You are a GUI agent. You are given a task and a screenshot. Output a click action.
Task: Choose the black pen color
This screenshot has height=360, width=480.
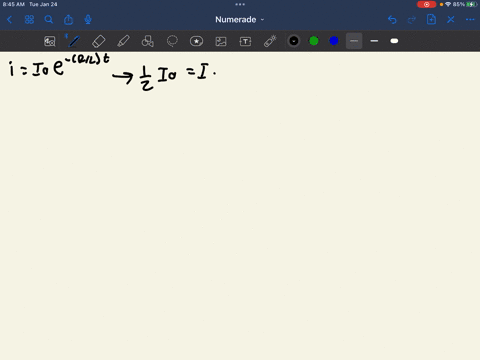294,41
